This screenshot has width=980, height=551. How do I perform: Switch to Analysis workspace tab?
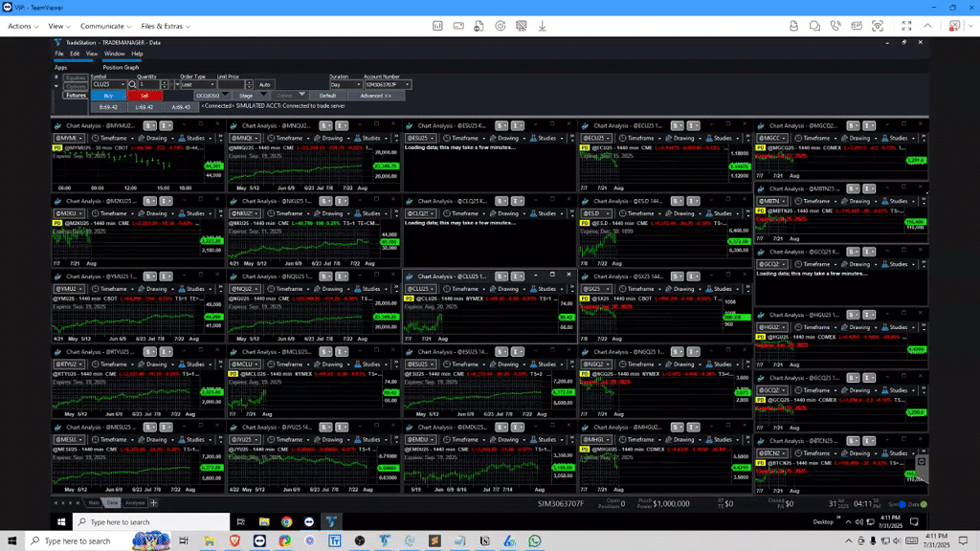[134, 503]
